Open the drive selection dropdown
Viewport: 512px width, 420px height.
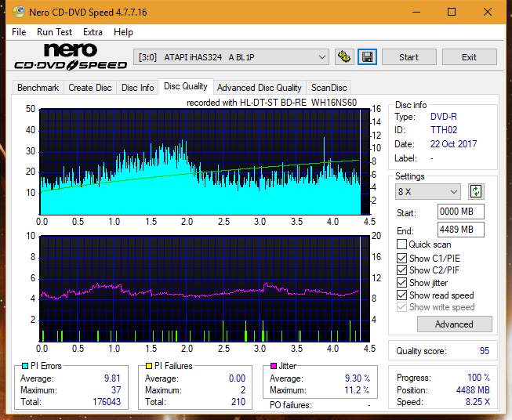[231, 57]
